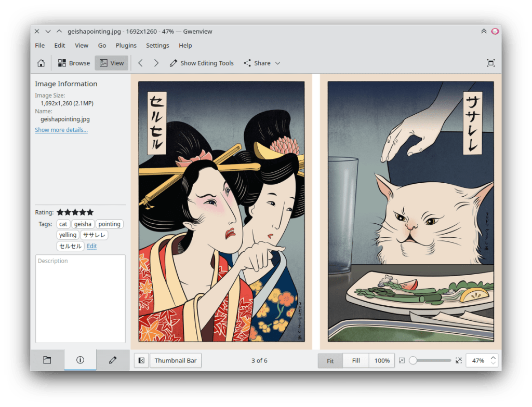Click zoom-out icon left of slider
This screenshot has width=532, height=407.
(402, 360)
